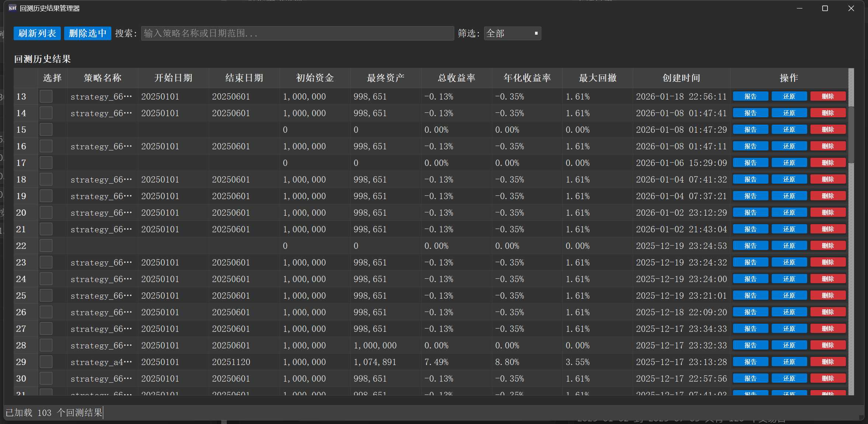Open report for row 28
The width and height of the screenshot is (868, 424).
click(750, 345)
